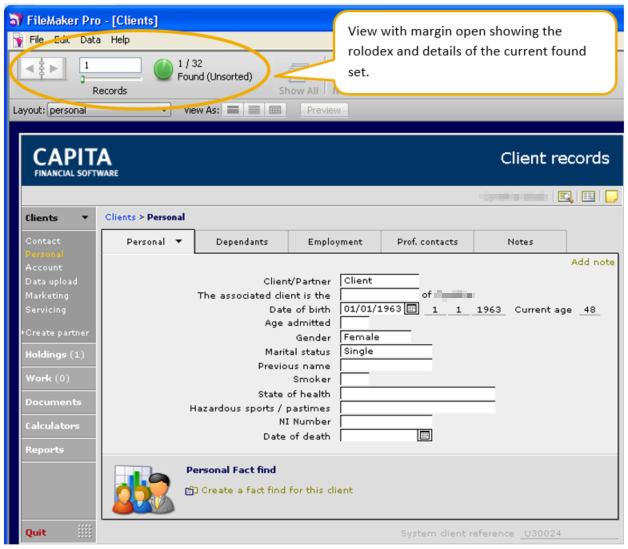
Task: Select Servicing in the sidebar
Action: (46, 310)
